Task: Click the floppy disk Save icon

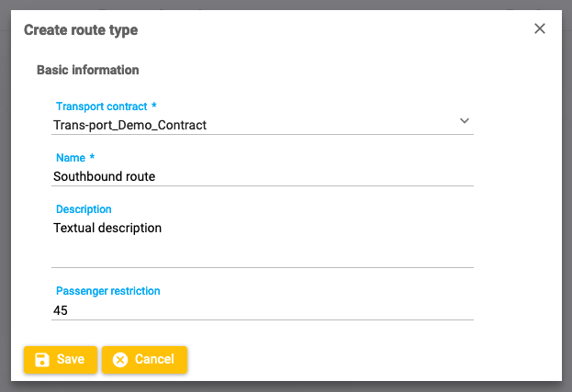Action: click(x=42, y=360)
